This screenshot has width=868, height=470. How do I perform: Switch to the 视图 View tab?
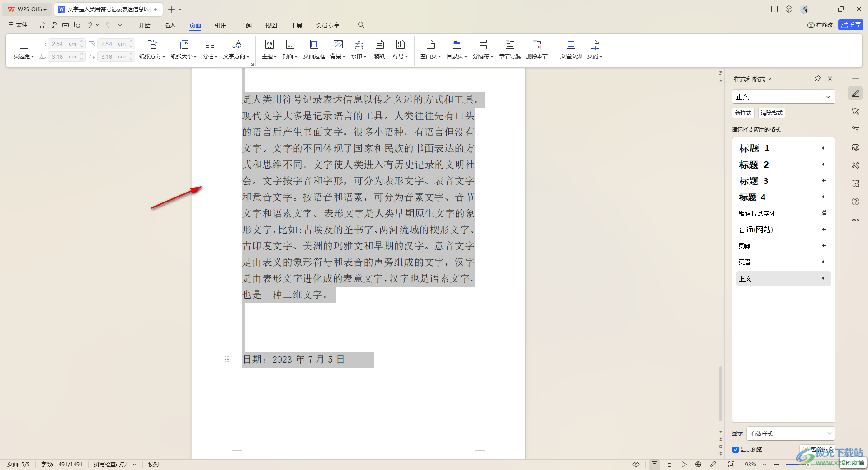271,25
